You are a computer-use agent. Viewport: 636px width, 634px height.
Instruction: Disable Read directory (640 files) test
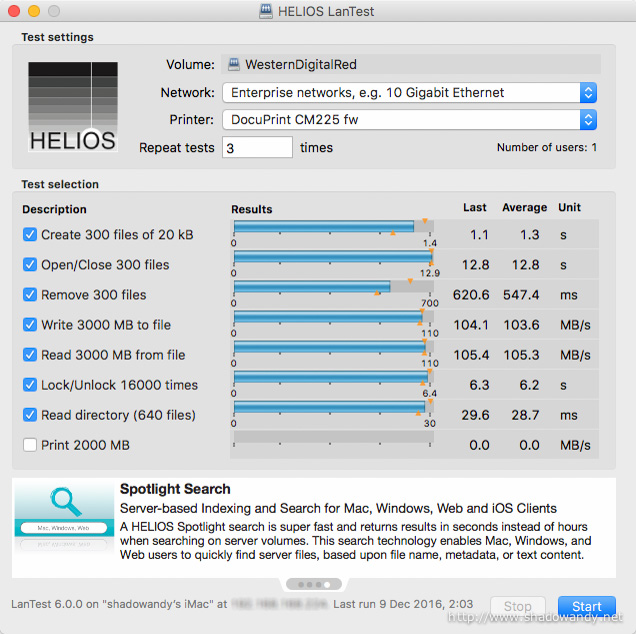point(30,415)
